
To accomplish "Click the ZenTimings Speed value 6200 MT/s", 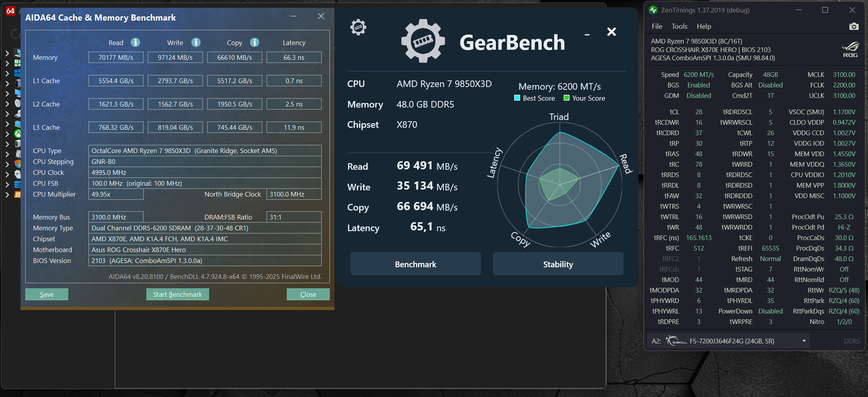I will [x=699, y=75].
